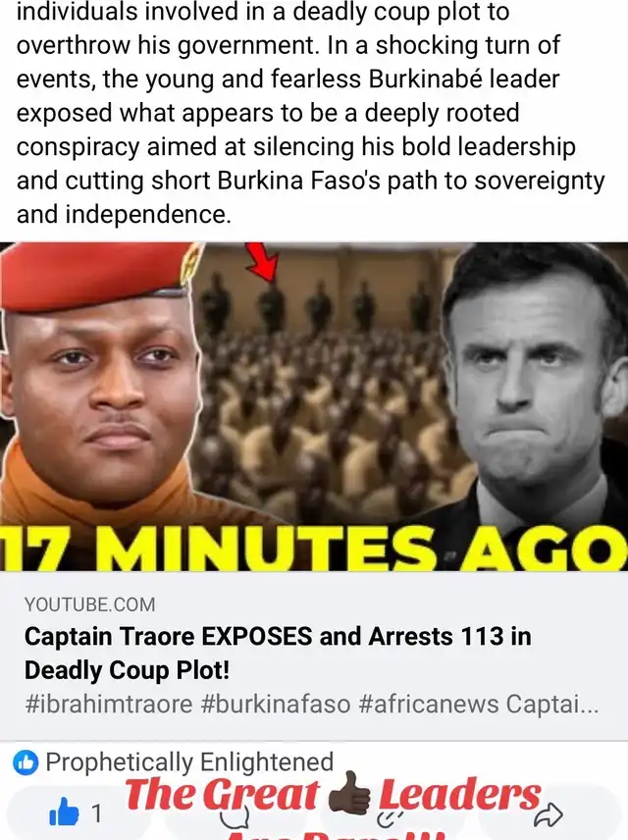628x840 pixels.
Task: Click the YOUTUBE.COM source label
Action: click(x=89, y=604)
